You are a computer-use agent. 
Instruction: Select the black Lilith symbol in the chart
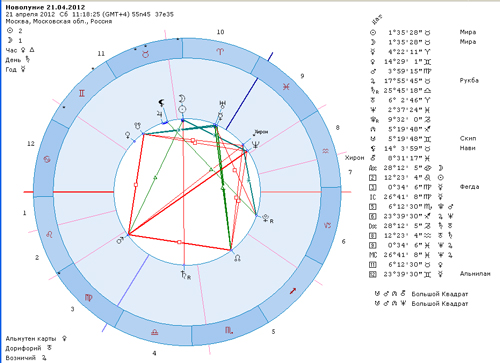[x=161, y=103]
